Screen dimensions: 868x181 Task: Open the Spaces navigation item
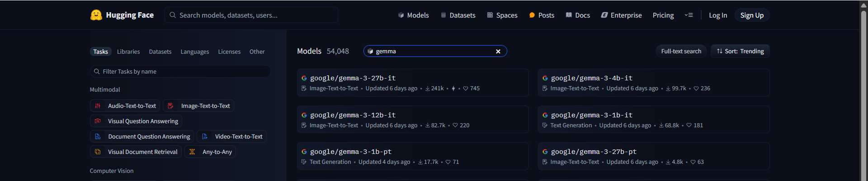[502, 15]
